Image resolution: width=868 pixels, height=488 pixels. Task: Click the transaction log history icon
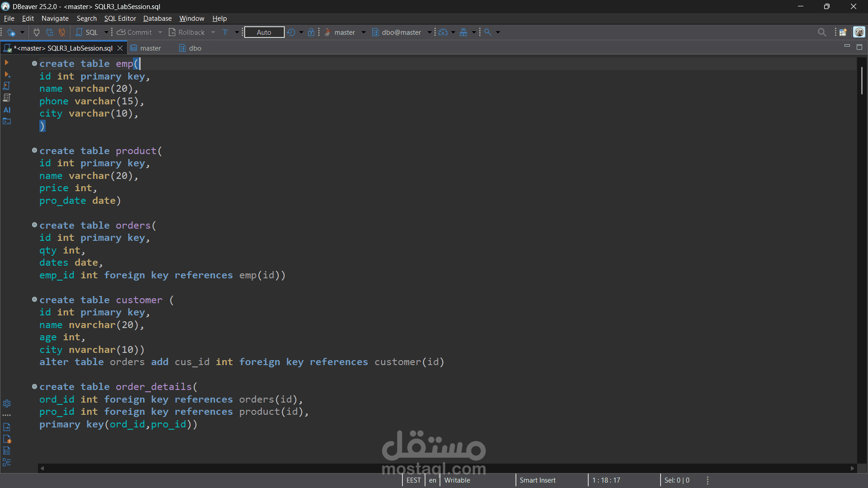pyautogui.click(x=291, y=33)
